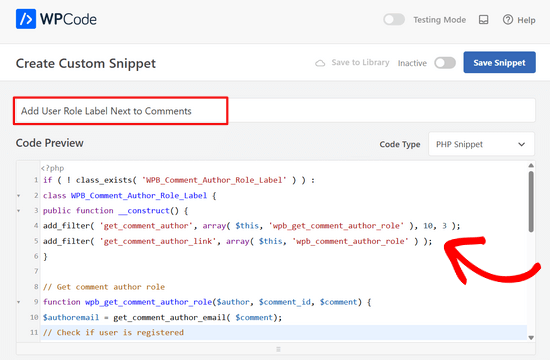Click the scrollbar up arrow in code editor
Screen dimensions: 550x360
531,165
